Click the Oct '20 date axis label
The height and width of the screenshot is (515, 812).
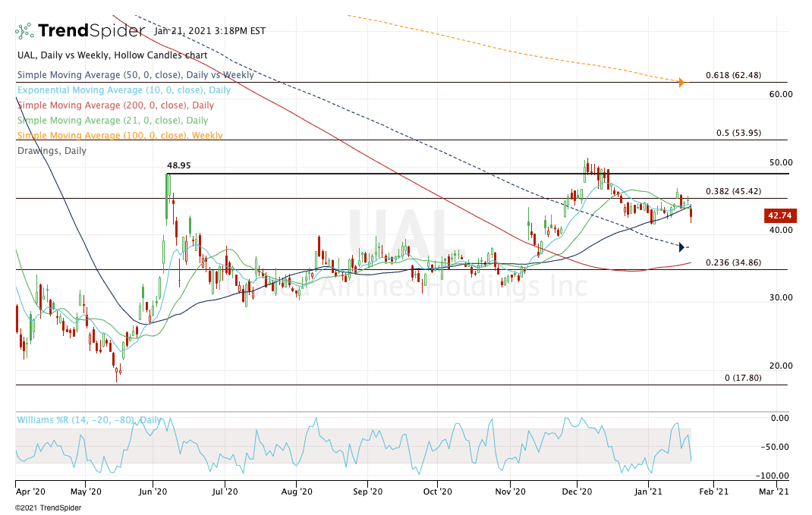coord(438,491)
